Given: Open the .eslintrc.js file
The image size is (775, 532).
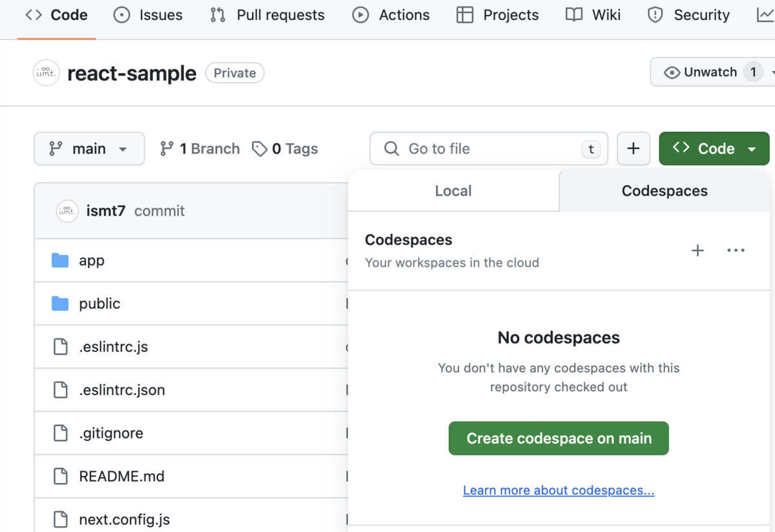Looking at the screenshot, I should 114,347.
